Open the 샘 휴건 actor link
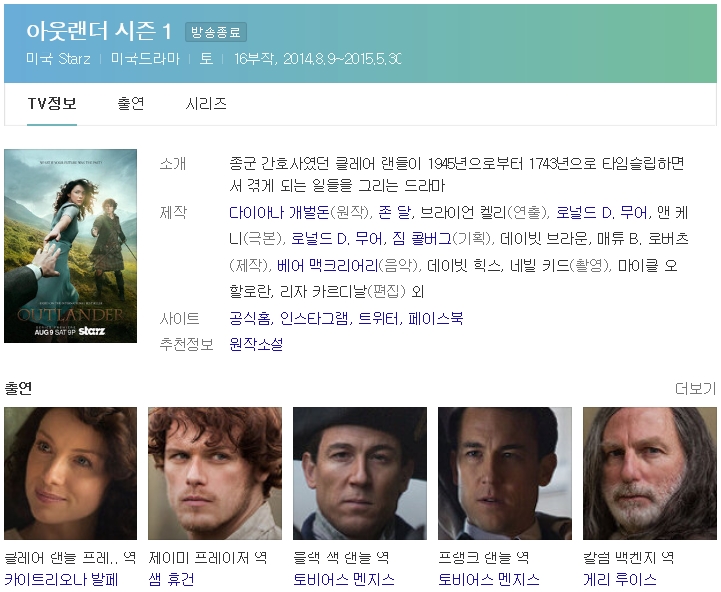 (x=171, y=579)
